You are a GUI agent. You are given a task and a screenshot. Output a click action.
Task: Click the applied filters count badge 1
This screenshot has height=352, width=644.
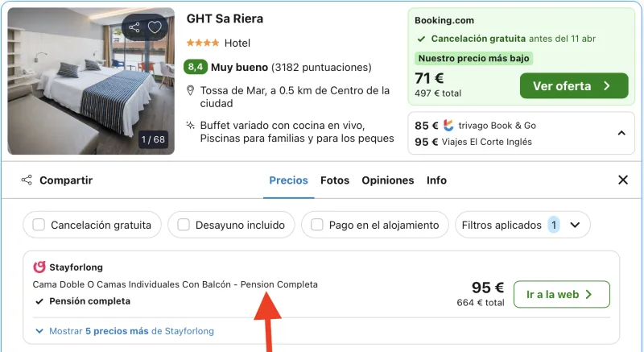tap(554, 225)
